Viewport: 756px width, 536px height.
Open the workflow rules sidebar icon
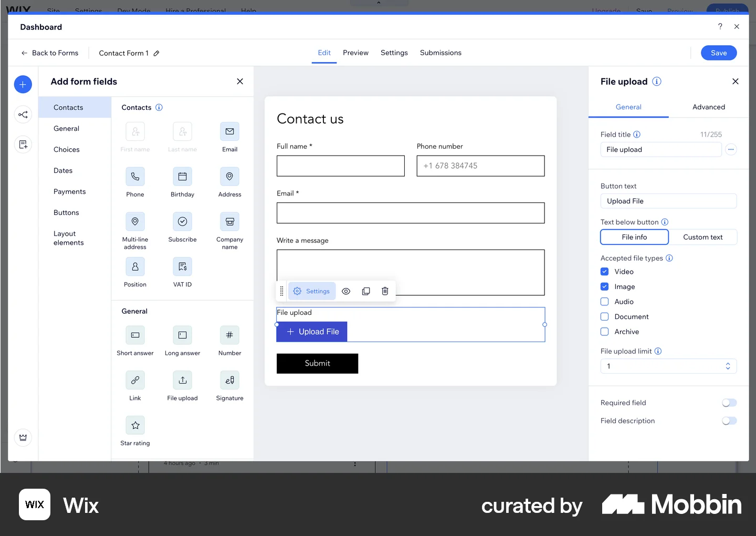coord(23,115)
